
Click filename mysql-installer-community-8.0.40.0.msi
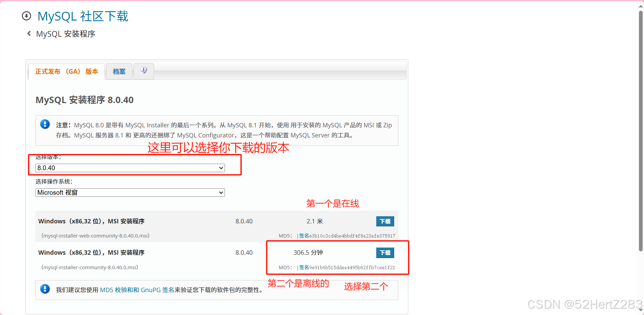tap(90, 267)
